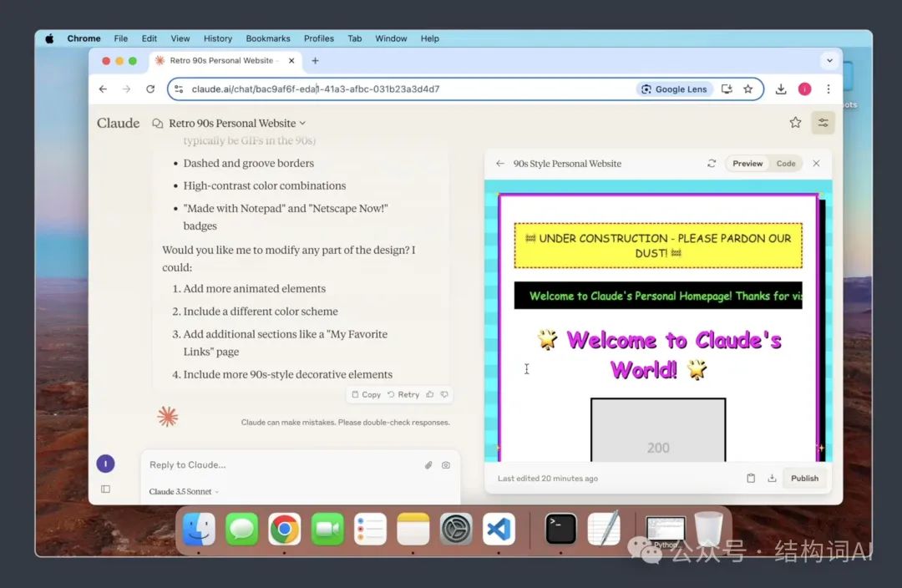
Task: Close the Retro 90s Personal Website tab
Action: pyautogui.click(x=291, y=60)
